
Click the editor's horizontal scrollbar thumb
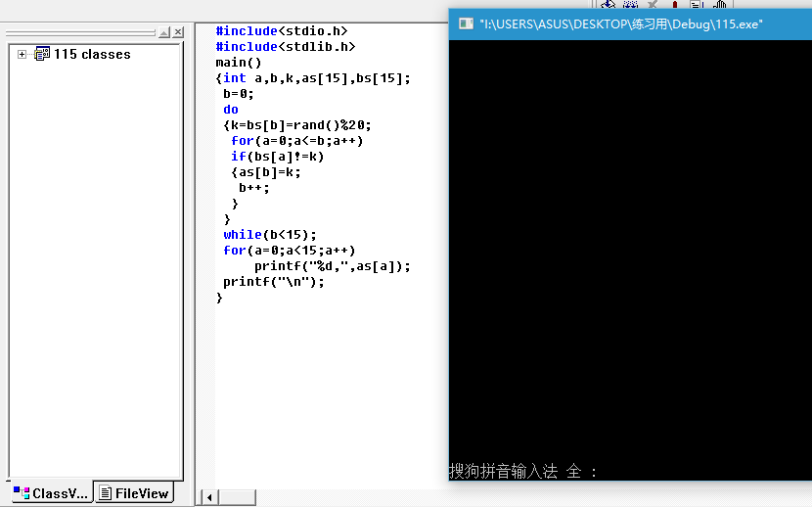237,497
